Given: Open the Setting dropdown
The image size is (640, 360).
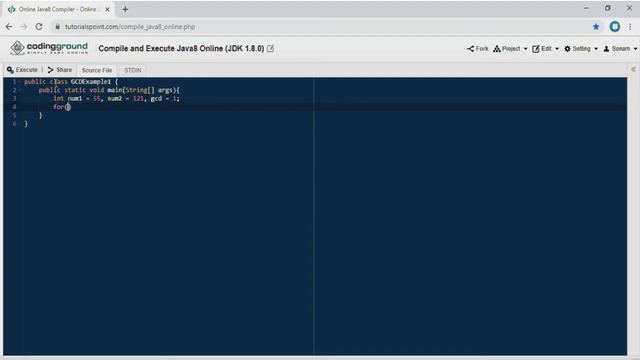Looking at the screenshot, I should coord(581,49).
